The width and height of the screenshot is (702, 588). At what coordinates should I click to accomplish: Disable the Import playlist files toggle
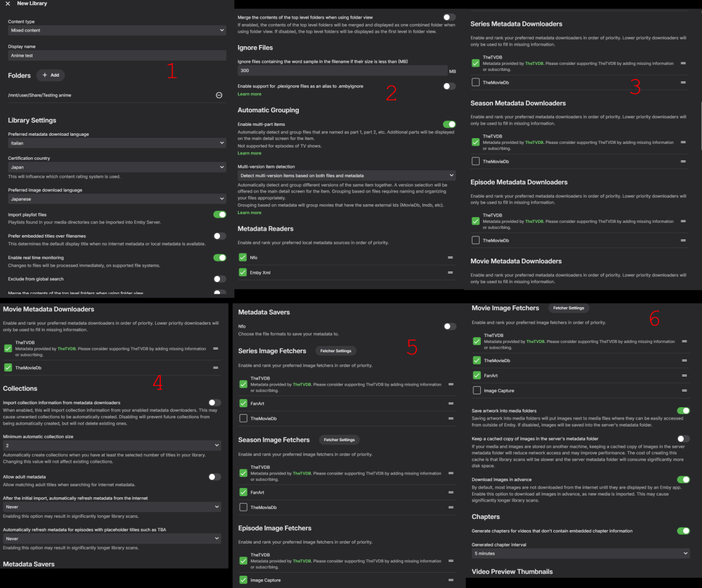point(219,215)
